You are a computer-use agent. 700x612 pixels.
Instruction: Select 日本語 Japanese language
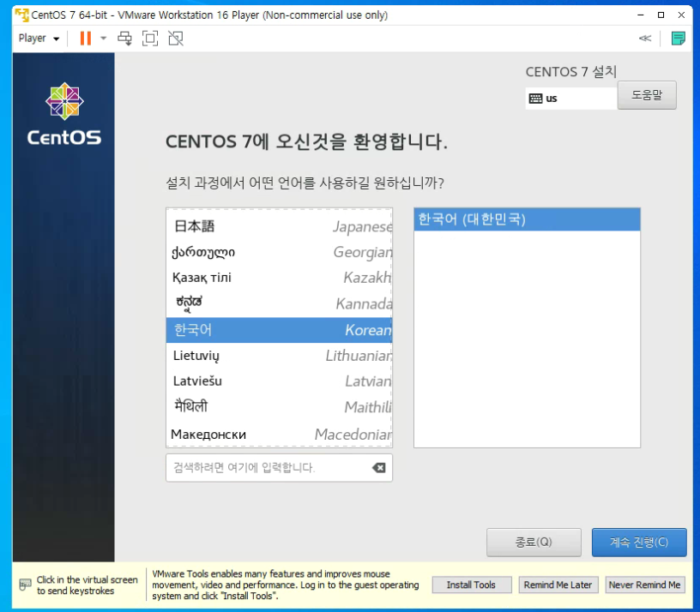[x=280, y=226]
